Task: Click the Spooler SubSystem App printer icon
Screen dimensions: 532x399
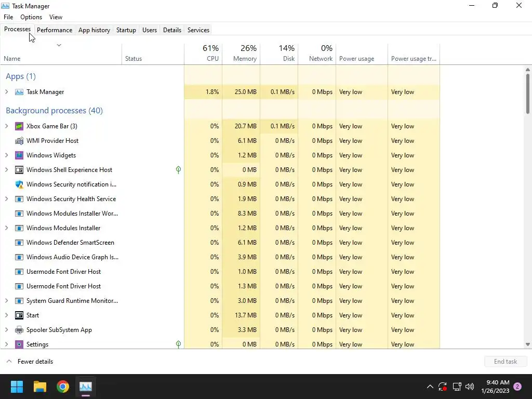Action: [x=19, y=330]
